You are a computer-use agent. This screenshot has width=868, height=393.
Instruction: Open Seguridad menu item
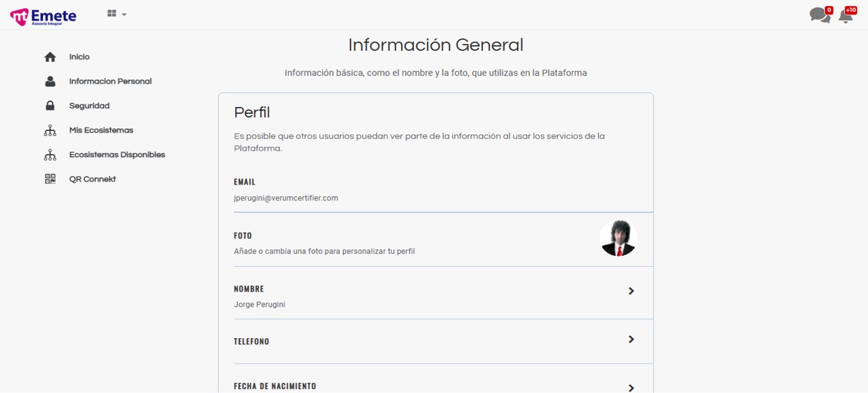[89, 106]
